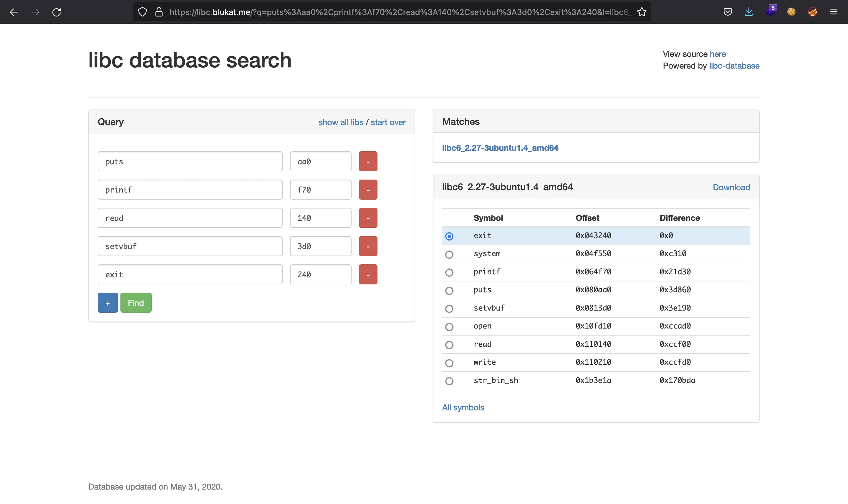The image size is (848, 504).
Task: Click the puts difference 0x3d860
Action: point(675,290)
